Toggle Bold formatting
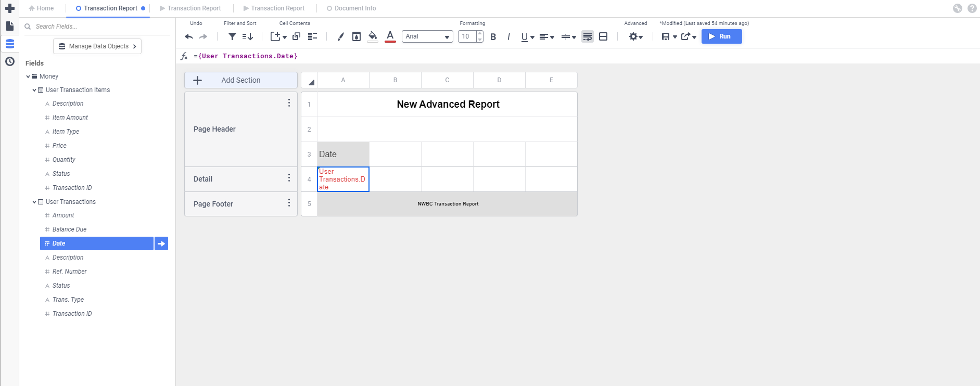Screen dimensions: 980x386 (493, 36)
